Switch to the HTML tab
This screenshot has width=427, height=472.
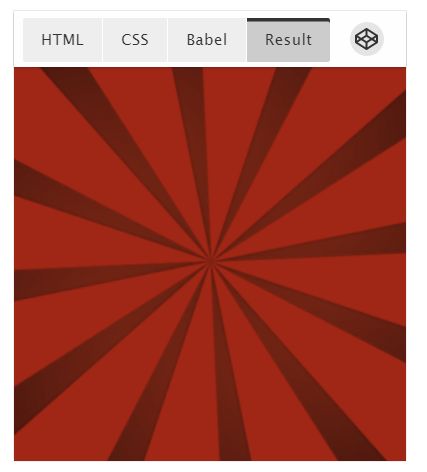pos(63,40)
